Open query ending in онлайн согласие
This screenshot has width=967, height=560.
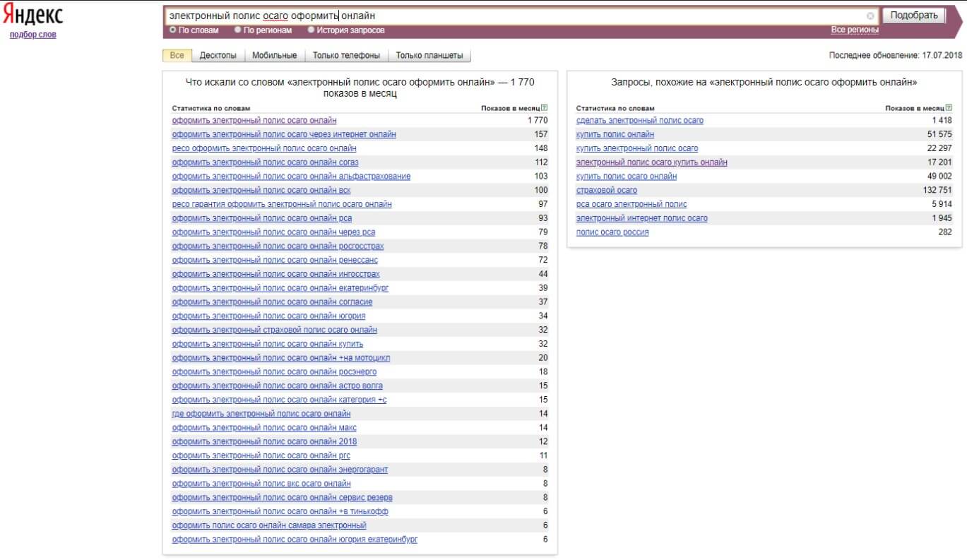click(x=272, y=302)
